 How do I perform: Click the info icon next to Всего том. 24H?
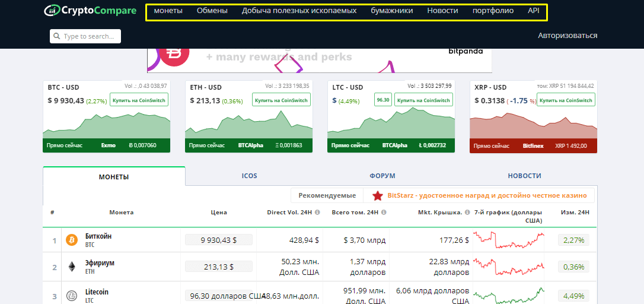point(384,213)
